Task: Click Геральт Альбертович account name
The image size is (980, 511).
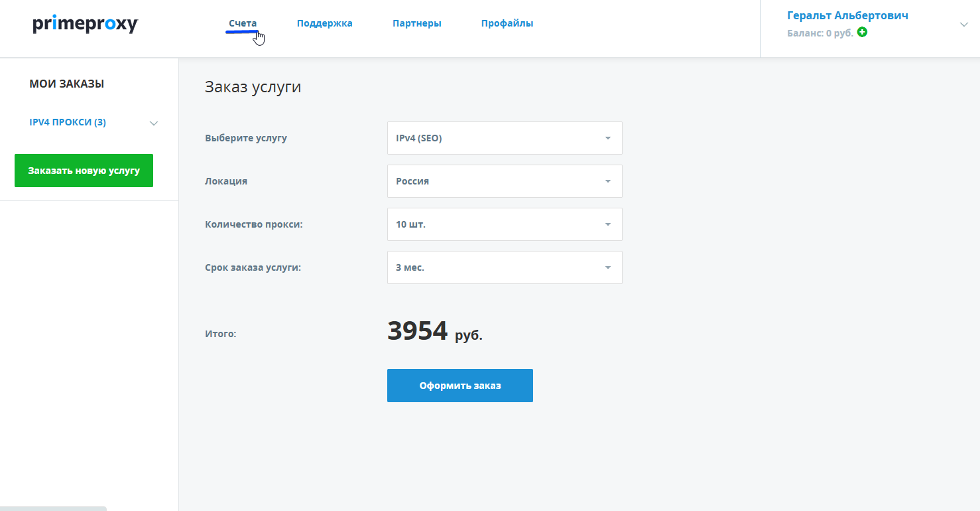Action: point(847,15)
